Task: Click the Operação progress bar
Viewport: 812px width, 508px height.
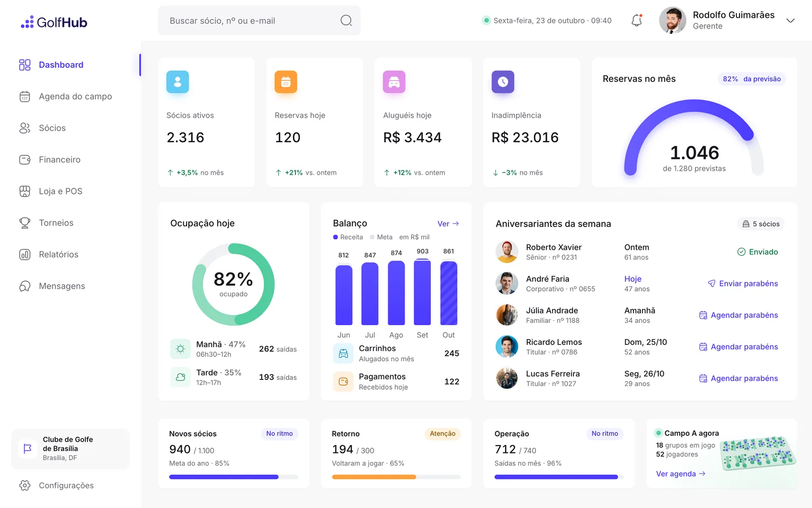Action: (559, 477)
